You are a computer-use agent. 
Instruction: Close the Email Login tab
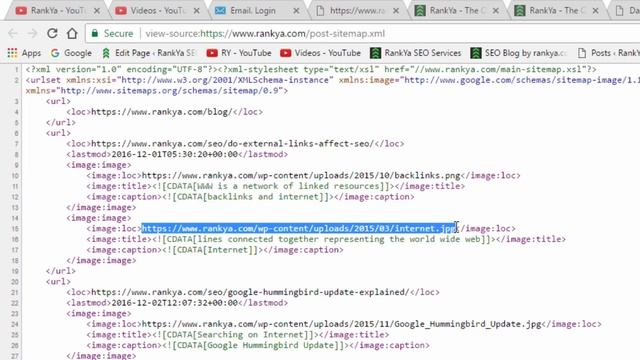pos(296,11)
